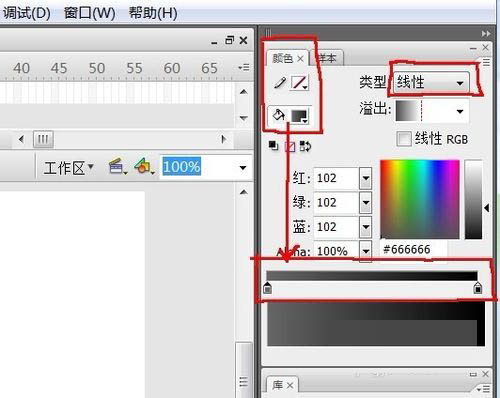Screen dimensions: 500x398
Task: Switch to the 样本 tab
Action: (x=327, y=59)
